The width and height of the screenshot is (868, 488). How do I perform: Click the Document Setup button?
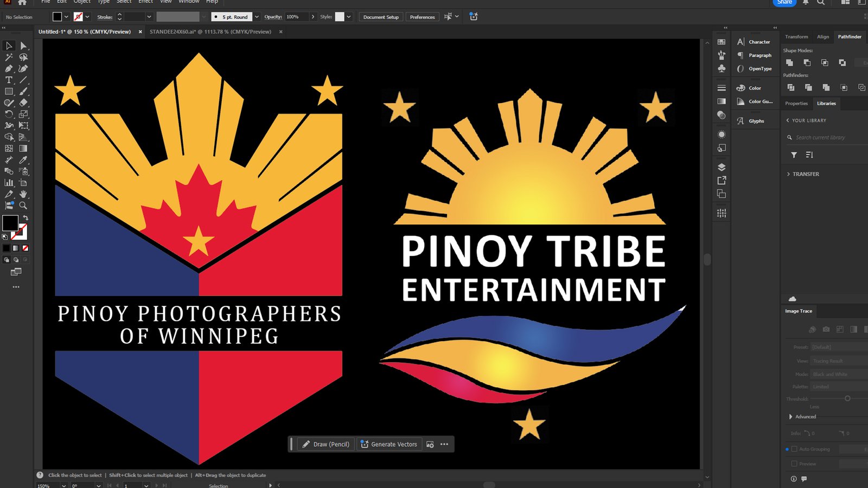click(381, 17)
